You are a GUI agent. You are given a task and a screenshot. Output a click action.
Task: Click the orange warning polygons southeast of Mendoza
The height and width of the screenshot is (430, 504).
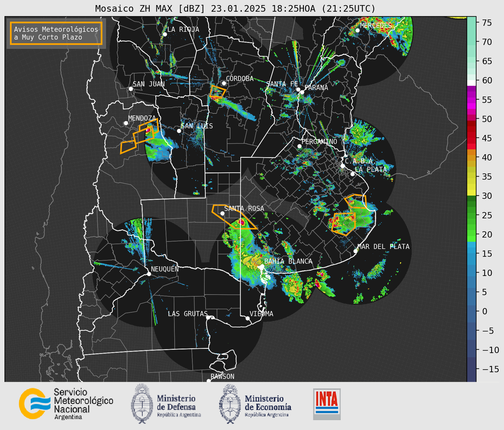[x=139, y=136]
